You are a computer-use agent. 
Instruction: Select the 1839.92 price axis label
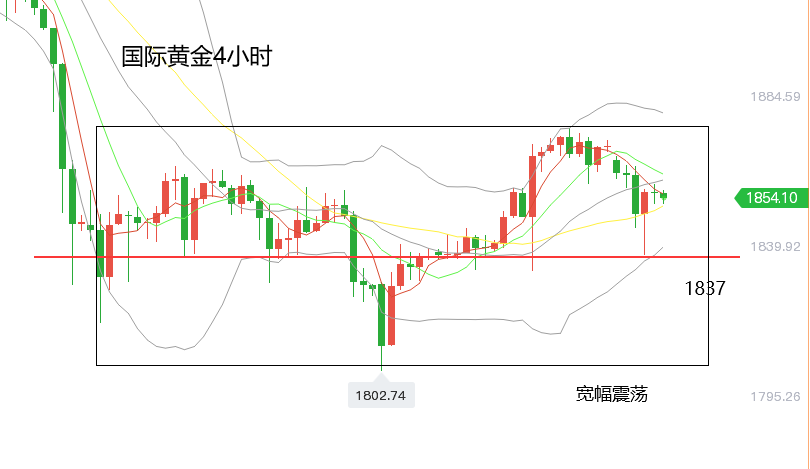click(775, 246)
